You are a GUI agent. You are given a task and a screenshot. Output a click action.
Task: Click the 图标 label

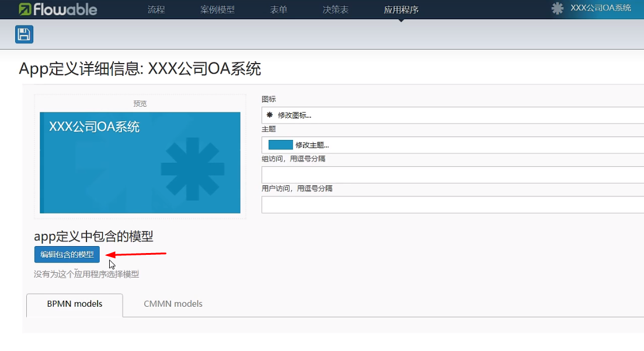point(269,99)
